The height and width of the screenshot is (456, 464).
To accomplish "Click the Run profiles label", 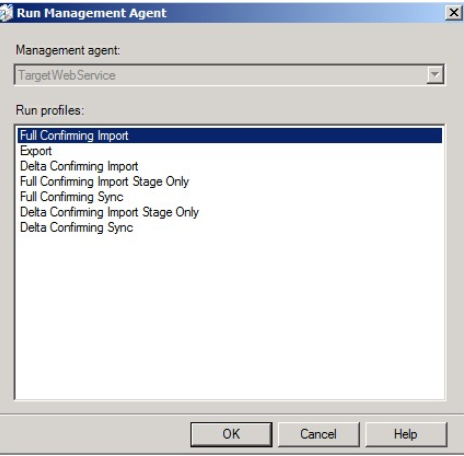I will 50,110.
